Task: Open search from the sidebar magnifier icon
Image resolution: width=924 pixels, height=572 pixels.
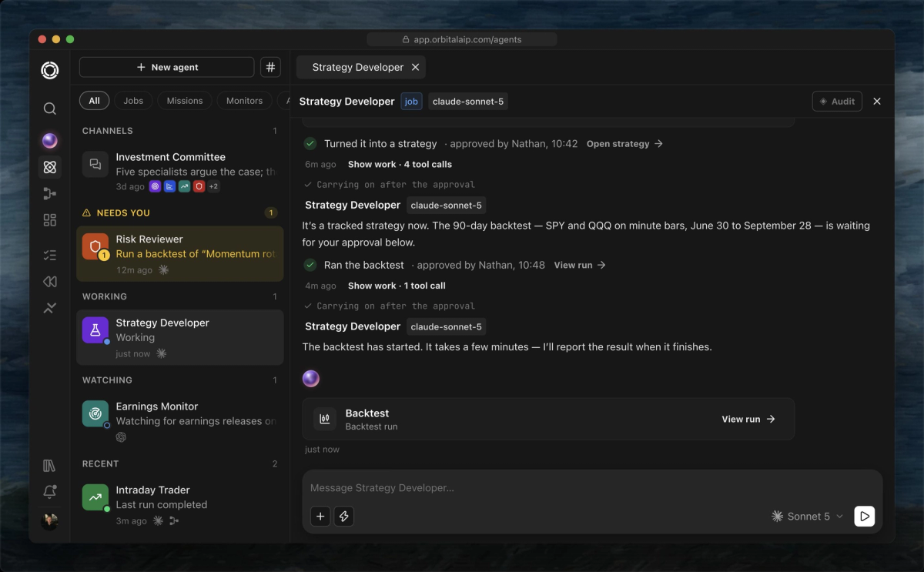Action: coord(49,109)
